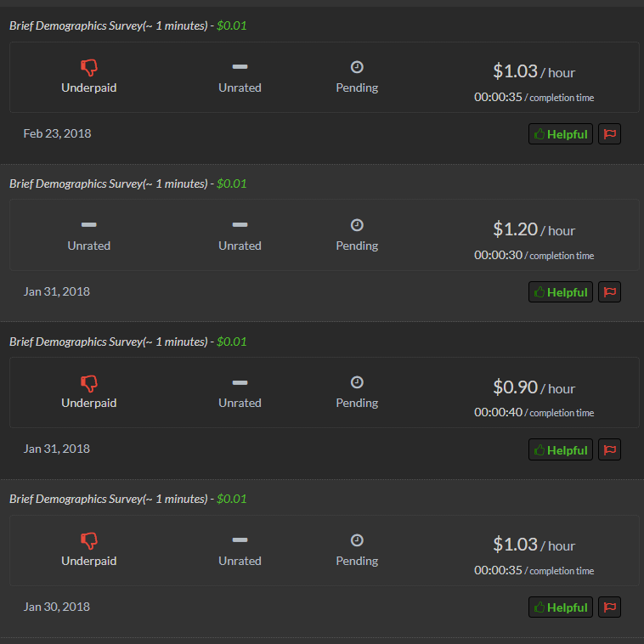Flag the Jan 31 review with $1.20/hour
The height and width of the screenshot is (644, 644).
[x=609, y=292]
